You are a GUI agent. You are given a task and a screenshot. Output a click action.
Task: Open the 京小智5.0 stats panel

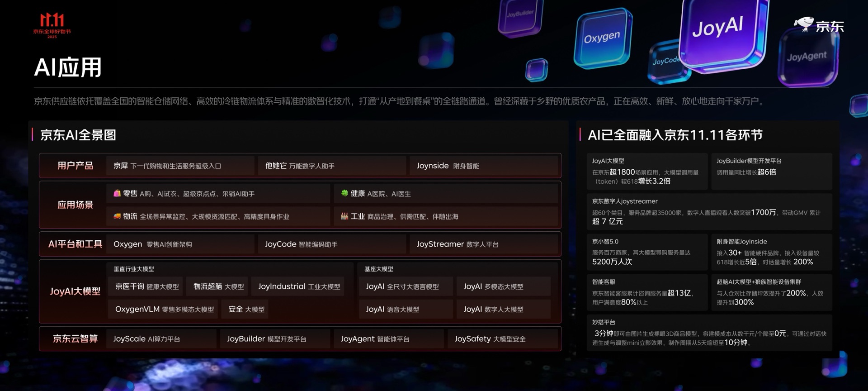click(x=647, y=252)
